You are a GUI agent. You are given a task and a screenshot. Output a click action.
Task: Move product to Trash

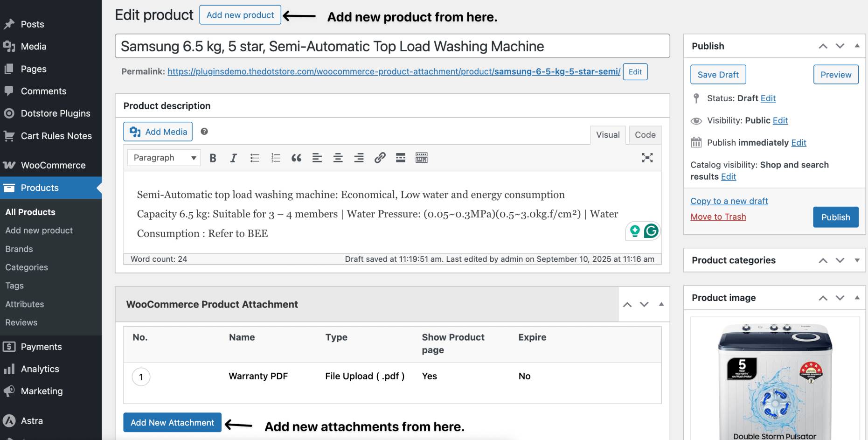[x=718, y=217]
